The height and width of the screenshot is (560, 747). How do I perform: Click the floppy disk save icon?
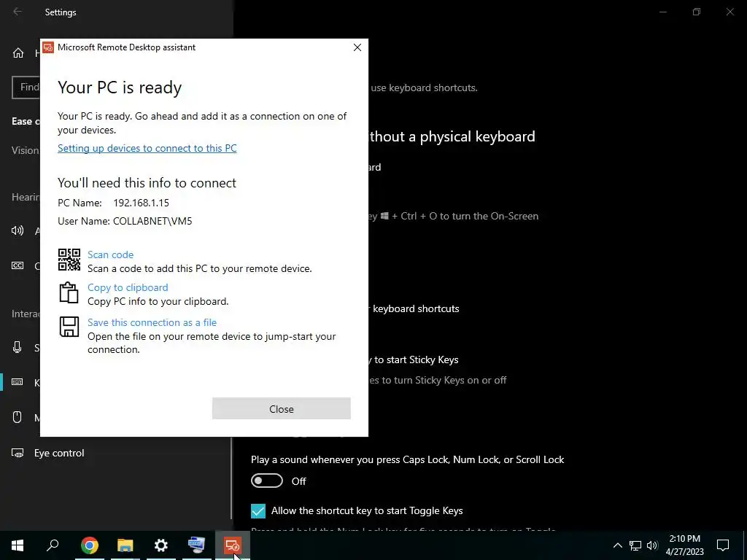(x=69, y=327)
